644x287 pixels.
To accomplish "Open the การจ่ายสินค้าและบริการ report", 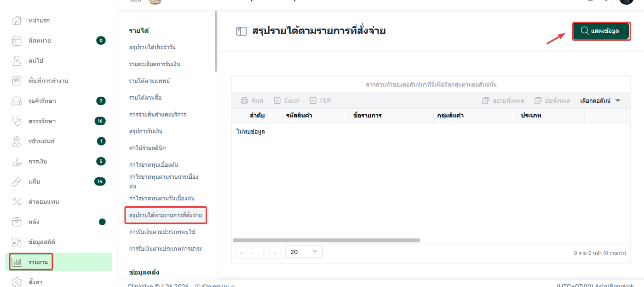I will point(157,114).
